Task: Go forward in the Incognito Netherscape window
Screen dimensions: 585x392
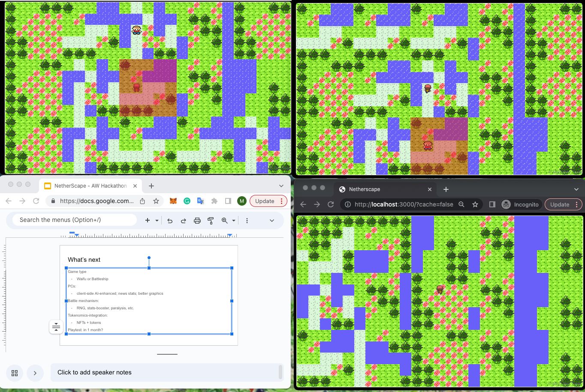Action: [x=317, y=204]
